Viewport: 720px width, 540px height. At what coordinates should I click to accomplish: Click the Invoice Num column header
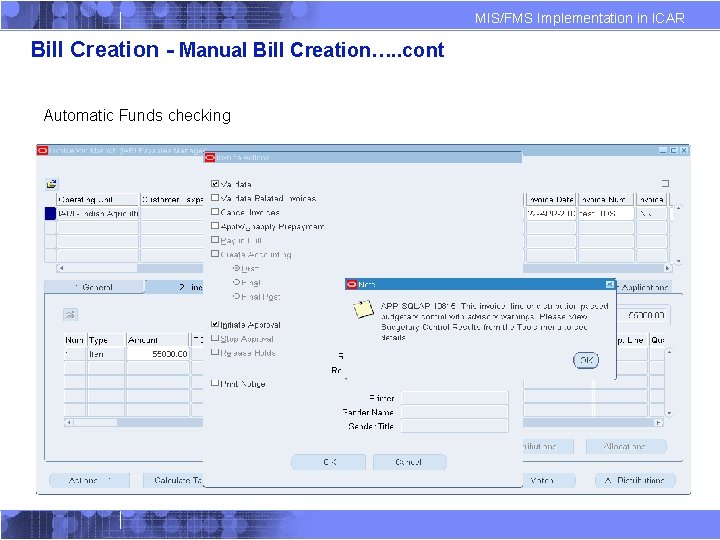pyautogui.click(x=606, y=199)
